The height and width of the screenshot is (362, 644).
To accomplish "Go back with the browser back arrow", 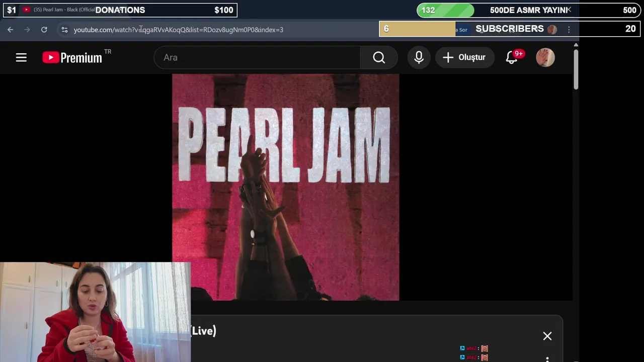I will pyautogui.click(x=10, y=30).
